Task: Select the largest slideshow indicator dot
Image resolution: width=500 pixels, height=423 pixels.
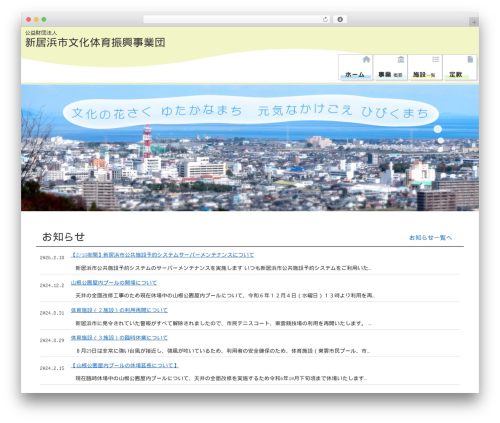Action: pyautogui.click(x=438, y=129)
